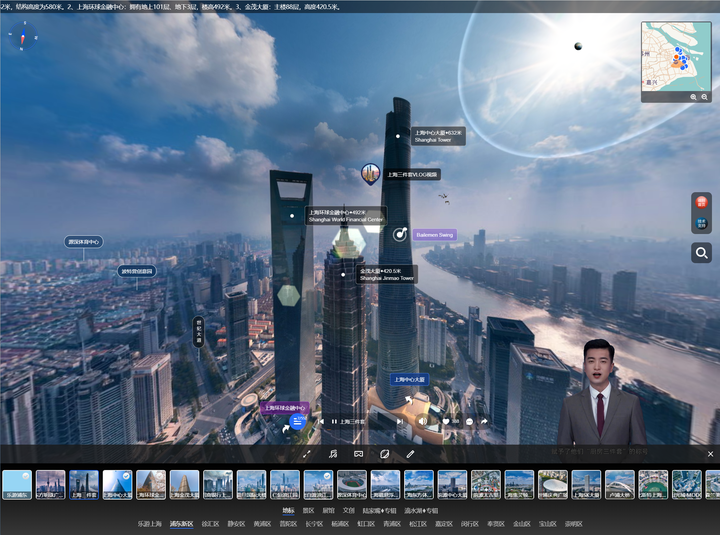Share via the arrow icon
This screenshot has height=535, width=720.
484,421
